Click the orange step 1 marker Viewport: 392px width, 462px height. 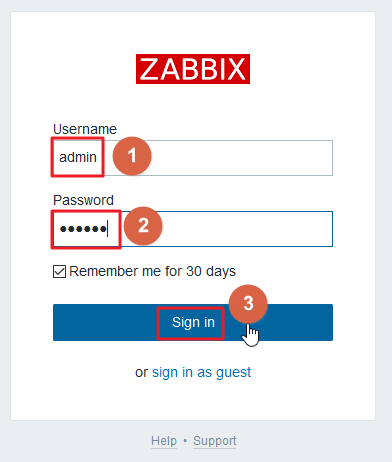point(132,156)
